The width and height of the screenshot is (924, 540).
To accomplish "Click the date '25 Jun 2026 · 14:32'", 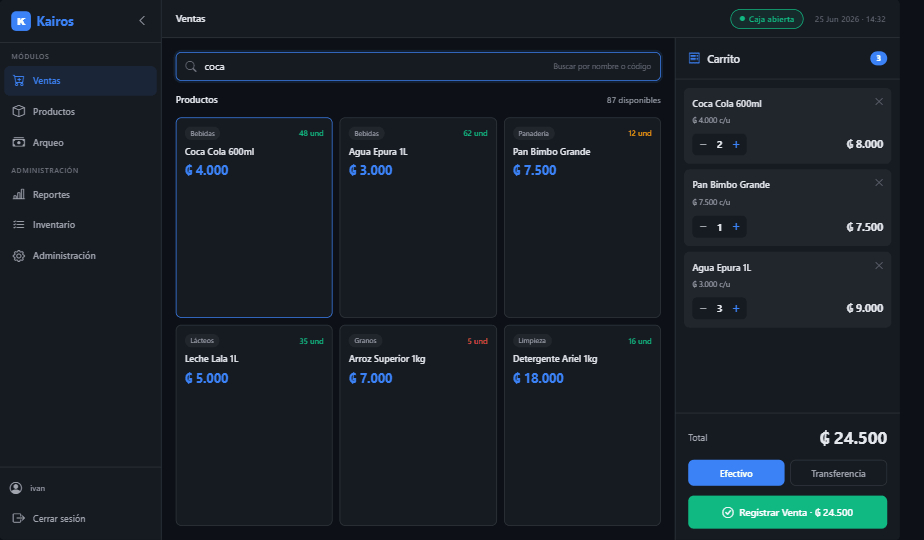I will click(850, 19).
